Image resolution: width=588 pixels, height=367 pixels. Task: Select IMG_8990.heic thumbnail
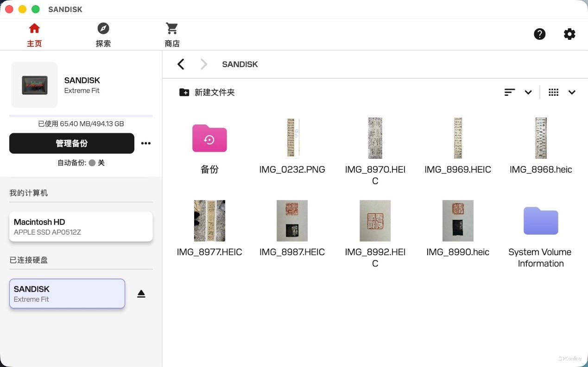[458, 221]
